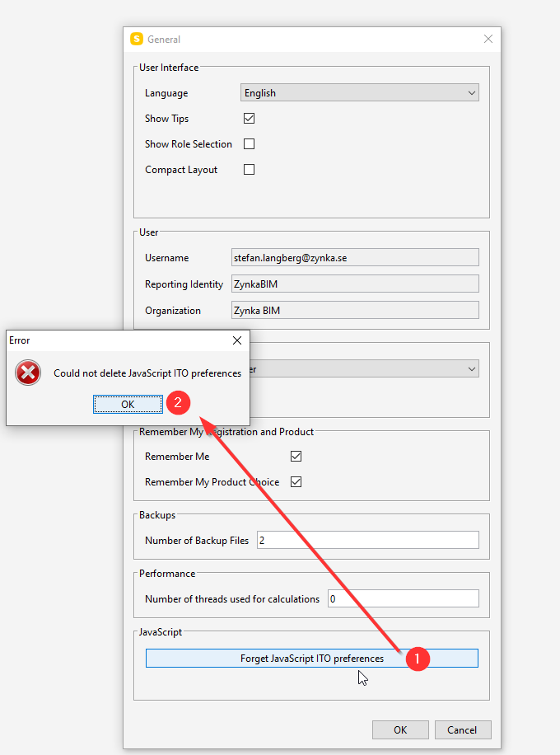
Task: Enable the Compact Layout checkbox
Action: click(x=249, y=170)
